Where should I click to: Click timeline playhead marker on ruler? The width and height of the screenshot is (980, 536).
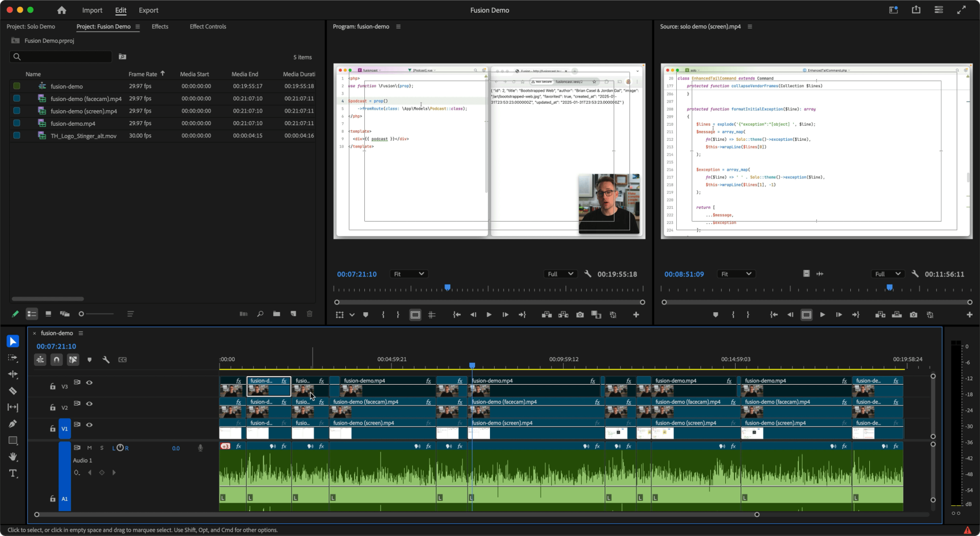[x=472, y=365]
